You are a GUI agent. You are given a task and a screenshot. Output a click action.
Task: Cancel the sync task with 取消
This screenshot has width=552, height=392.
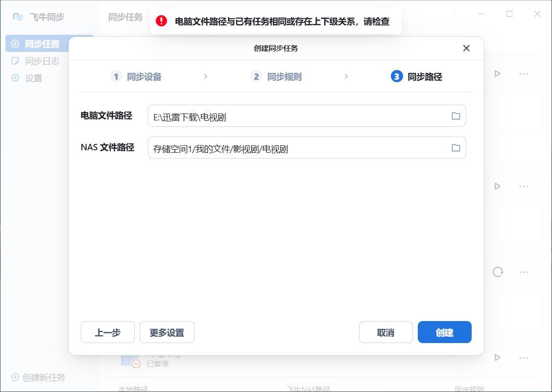385,332
